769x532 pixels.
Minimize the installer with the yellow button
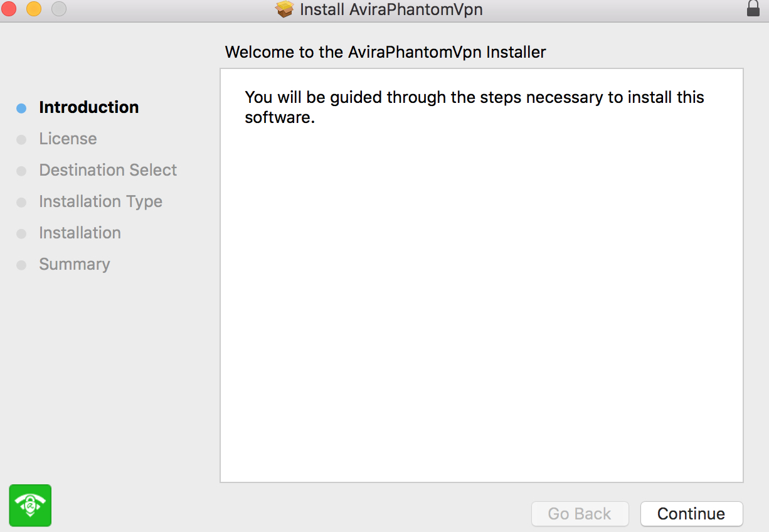tap(33, 9)
